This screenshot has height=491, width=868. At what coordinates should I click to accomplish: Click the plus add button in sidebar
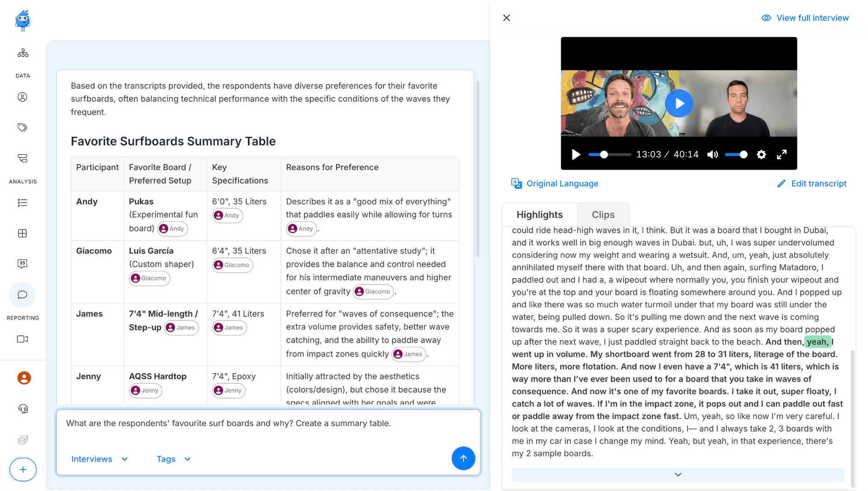pyautogui.click(x=23, y=470)
